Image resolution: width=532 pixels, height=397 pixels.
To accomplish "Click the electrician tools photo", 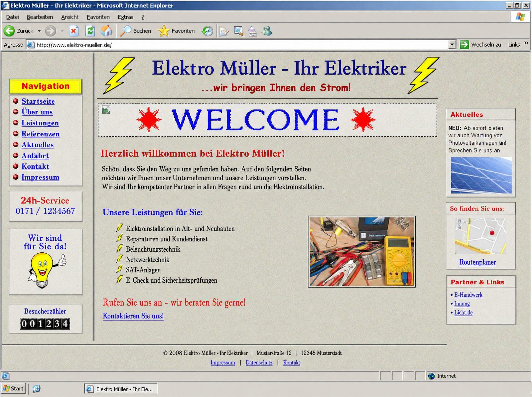I will [362, 252].
